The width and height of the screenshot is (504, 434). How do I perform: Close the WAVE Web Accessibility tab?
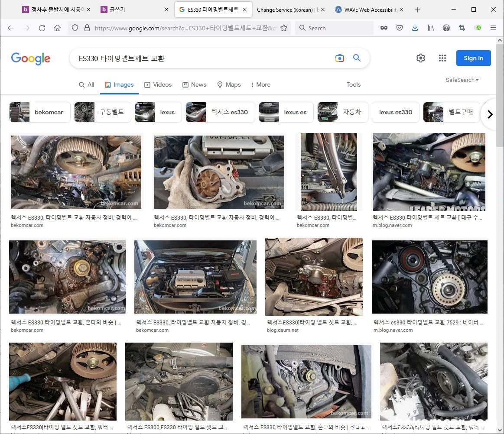pos(401,10)
